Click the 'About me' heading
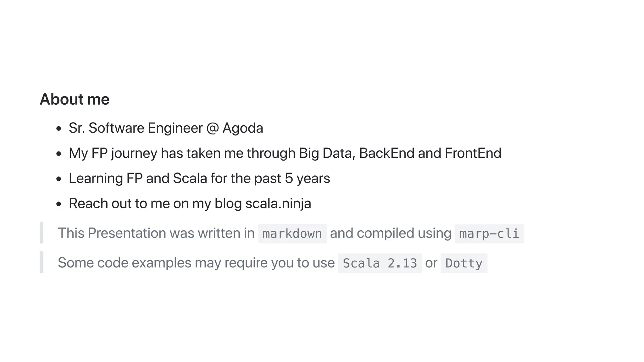Image resolution: width=644 pixels, height=362 pixels. (x=75, y=99)
